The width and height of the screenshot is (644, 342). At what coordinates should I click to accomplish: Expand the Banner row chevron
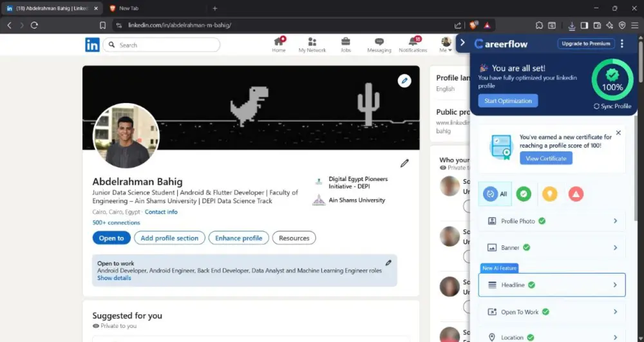[615, 247]
